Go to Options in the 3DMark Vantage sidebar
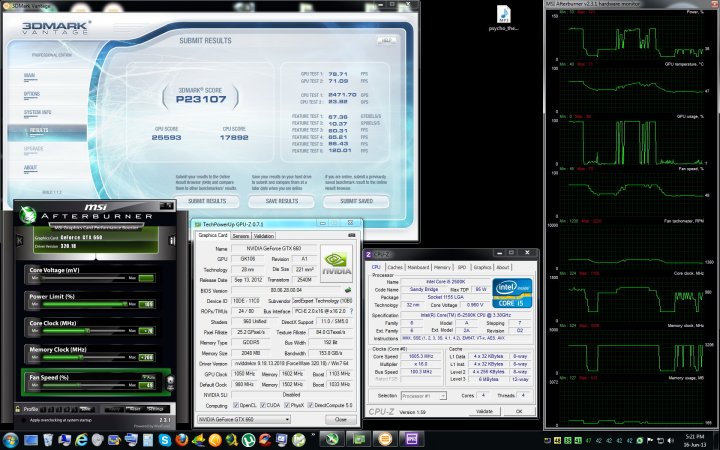Image resolution: width=720 pixels, height=450 pixels. click(x=32, y=94)
